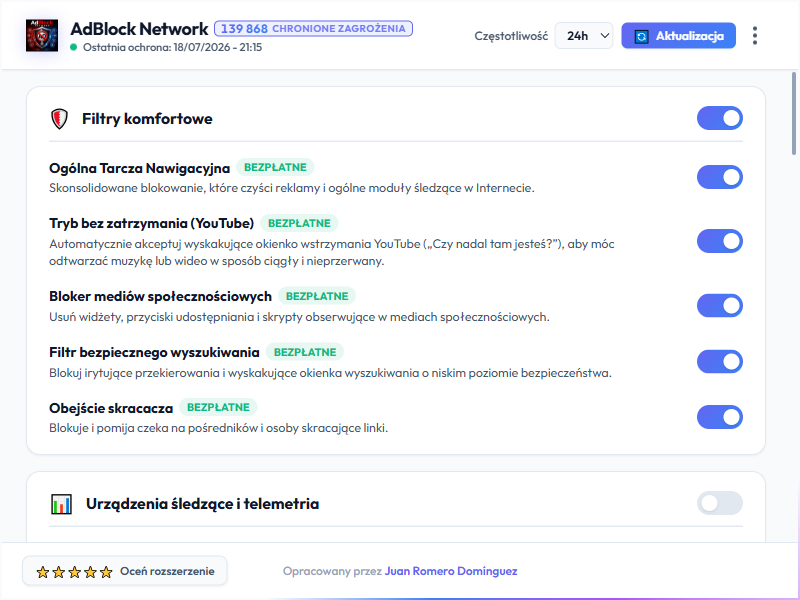
Task: Click the vertical scrollbar thumb
Action: tap(793, 113)
